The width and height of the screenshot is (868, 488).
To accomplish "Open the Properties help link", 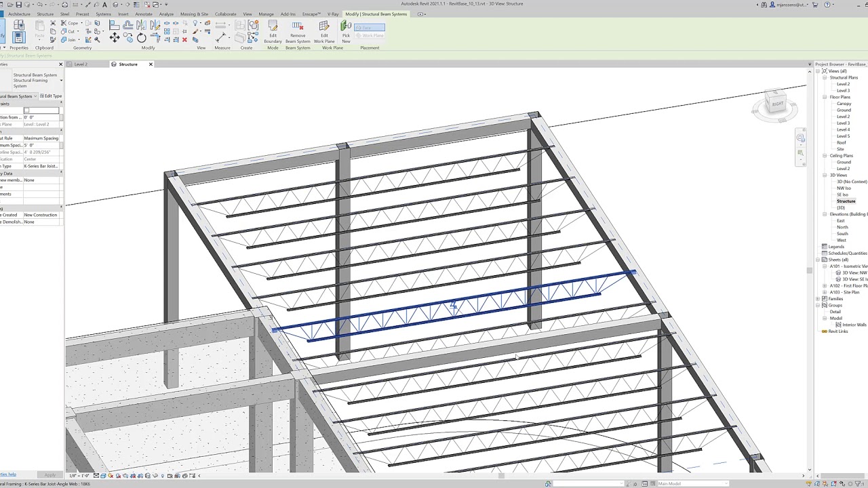I will [x=8, y=475].
